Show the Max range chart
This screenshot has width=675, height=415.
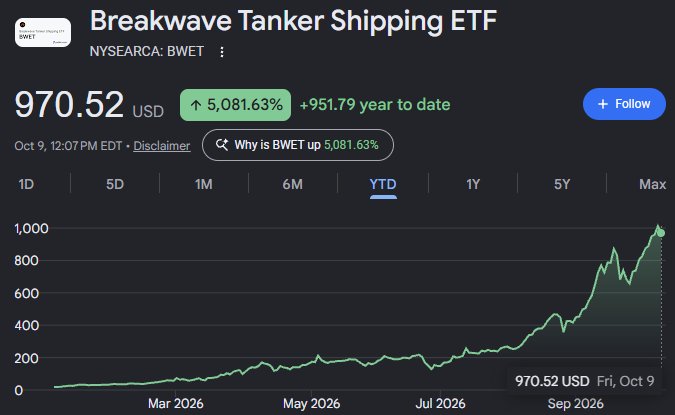tap(653, 184)
